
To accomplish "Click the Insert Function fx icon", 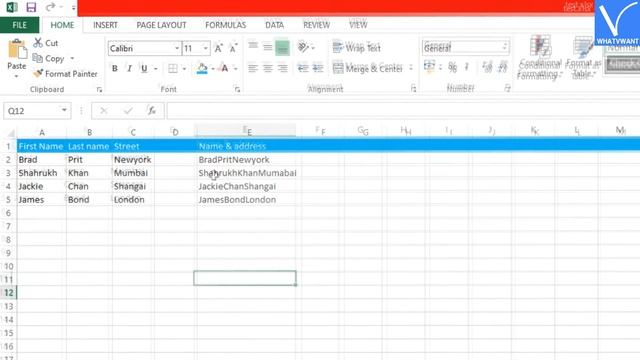I will point(151,111).
